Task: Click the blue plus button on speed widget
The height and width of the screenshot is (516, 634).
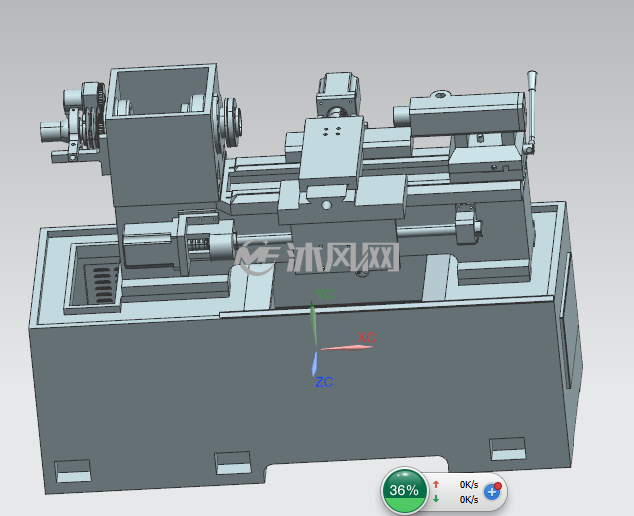Action: pyautogui.click(x=492, y=492)
